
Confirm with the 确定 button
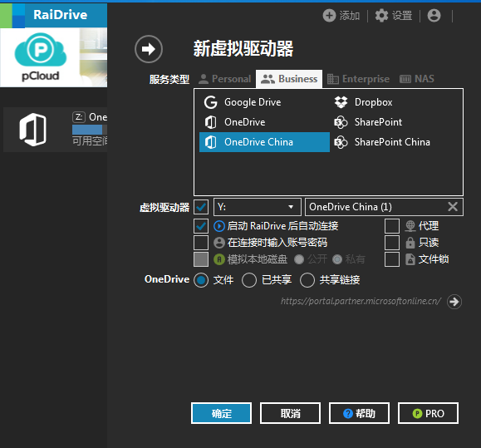(221, 413)
